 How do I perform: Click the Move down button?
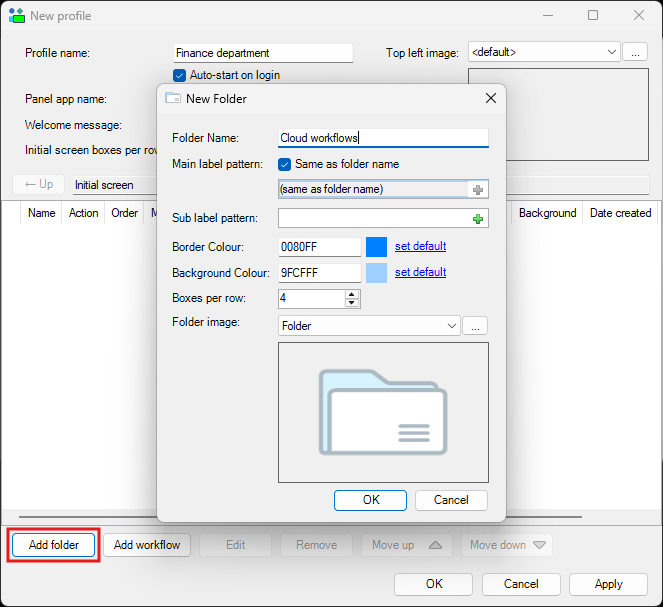507,545
